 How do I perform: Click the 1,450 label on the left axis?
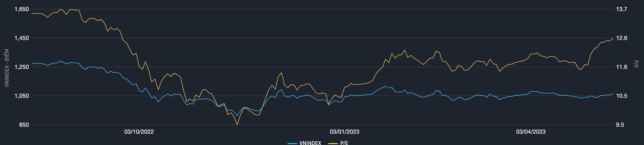(22, 38)
